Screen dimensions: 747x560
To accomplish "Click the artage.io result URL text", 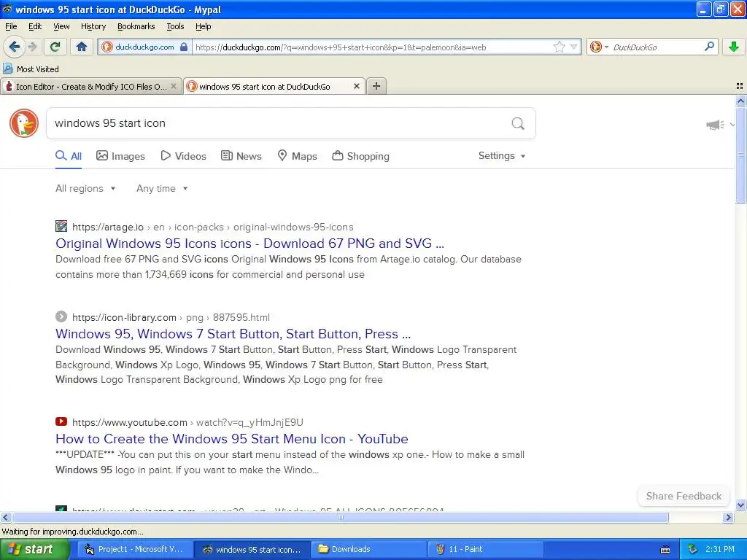I will (212, 227).
